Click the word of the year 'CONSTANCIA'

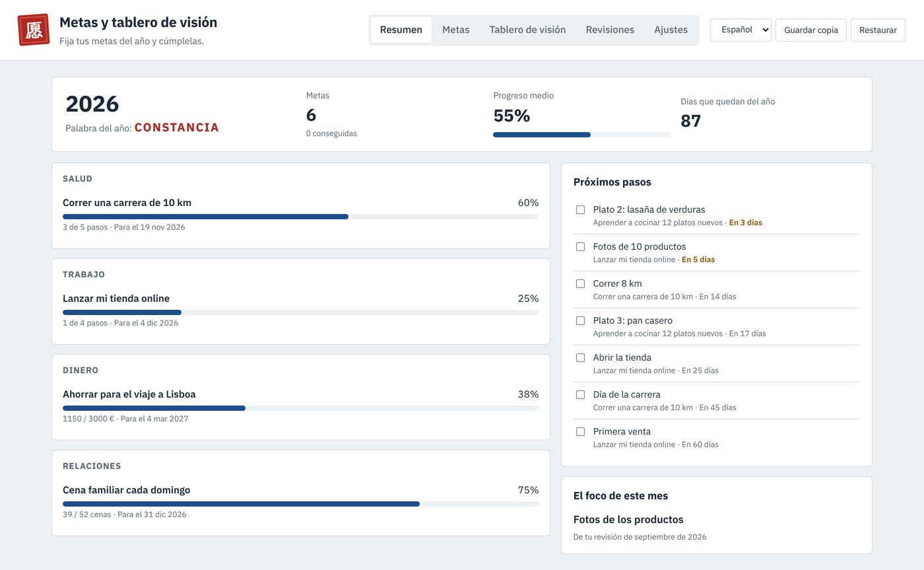(177, 127)
